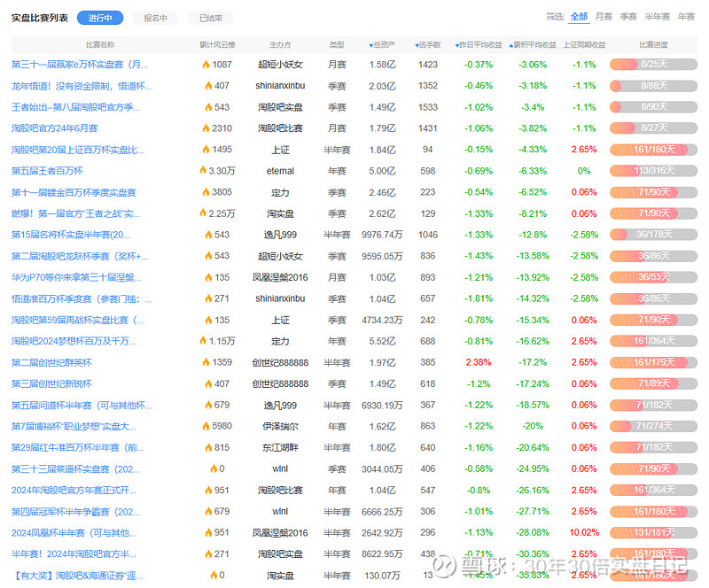Open 第十一届镀金百万杯季度实盘赛 link
This screenshot has height=588, width=709.
(74, 192)
